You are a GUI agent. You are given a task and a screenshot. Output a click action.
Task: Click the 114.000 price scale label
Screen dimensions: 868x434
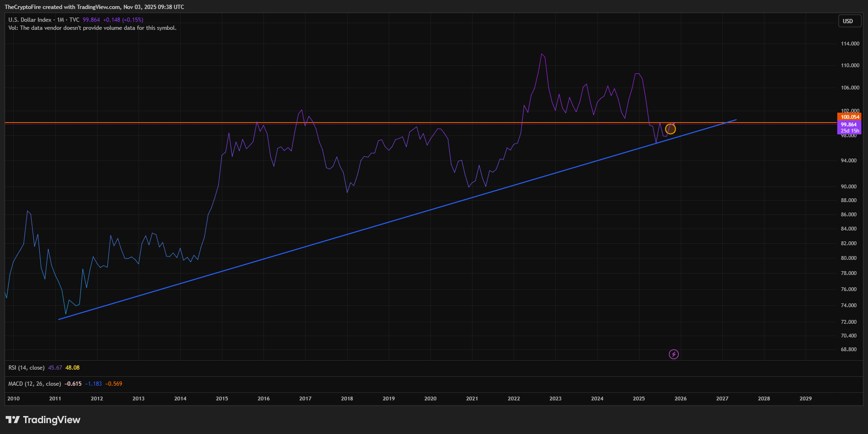(x=850, y=44)
